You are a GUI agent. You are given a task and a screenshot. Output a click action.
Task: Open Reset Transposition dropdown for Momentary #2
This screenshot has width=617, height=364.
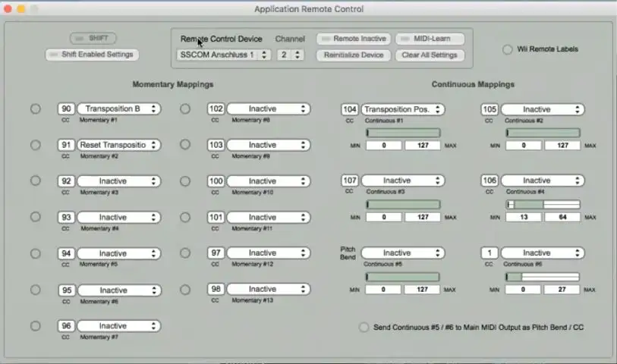pos(119,145)
